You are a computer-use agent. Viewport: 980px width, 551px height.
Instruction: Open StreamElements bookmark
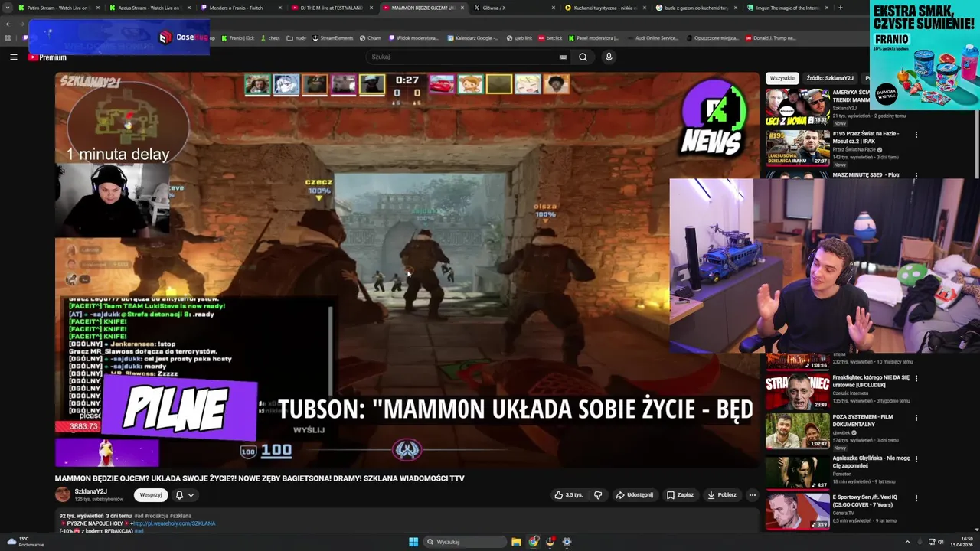[333, 37]
